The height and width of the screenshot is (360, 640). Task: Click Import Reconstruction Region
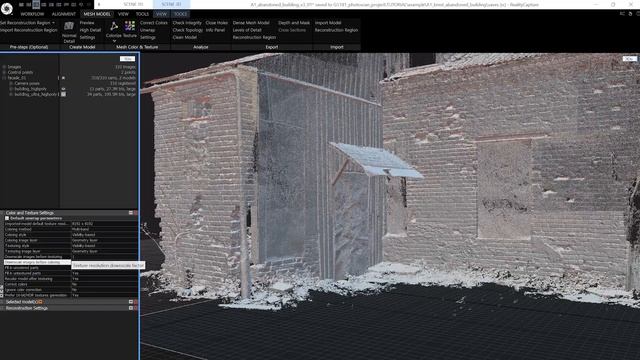29,30
